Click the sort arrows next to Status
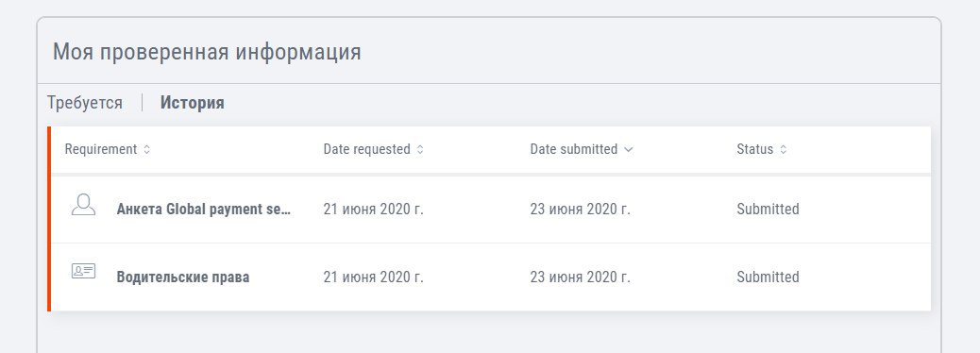 (x=783, y=150)
